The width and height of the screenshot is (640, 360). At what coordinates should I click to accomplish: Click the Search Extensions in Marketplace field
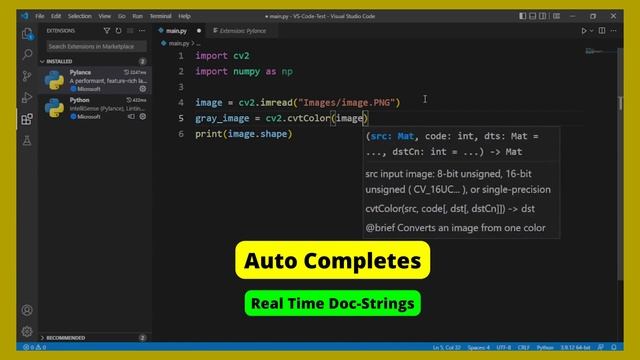click(96, 46)
